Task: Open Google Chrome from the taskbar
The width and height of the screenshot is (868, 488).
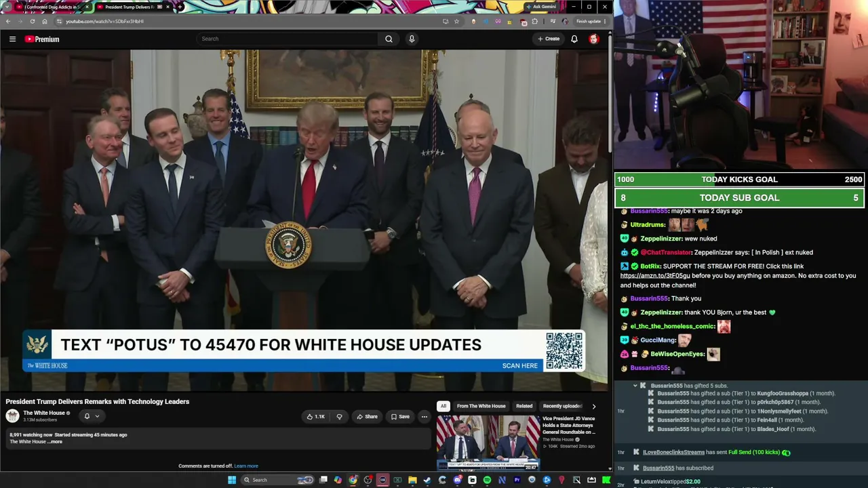Action: point(353,480)
